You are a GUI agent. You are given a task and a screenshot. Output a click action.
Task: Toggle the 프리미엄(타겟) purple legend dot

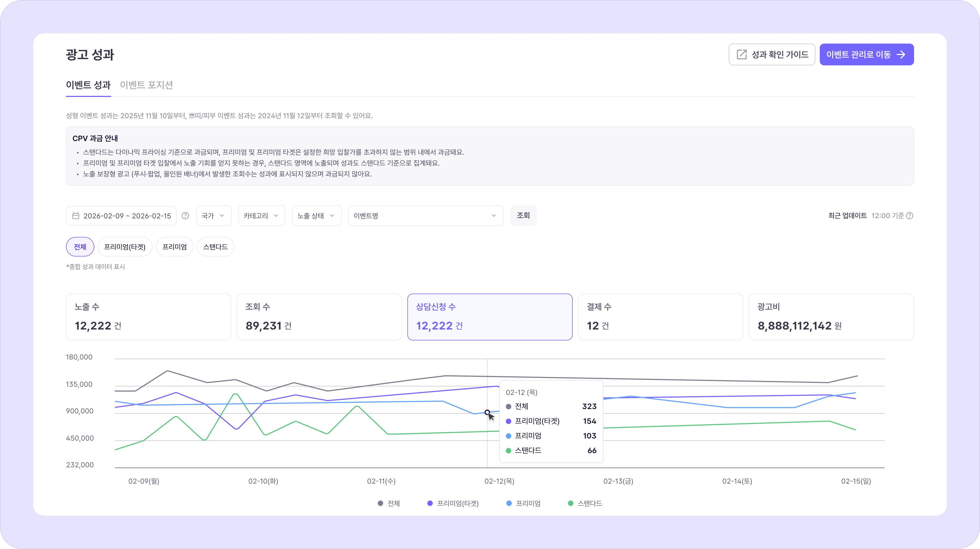pos(430,503)
